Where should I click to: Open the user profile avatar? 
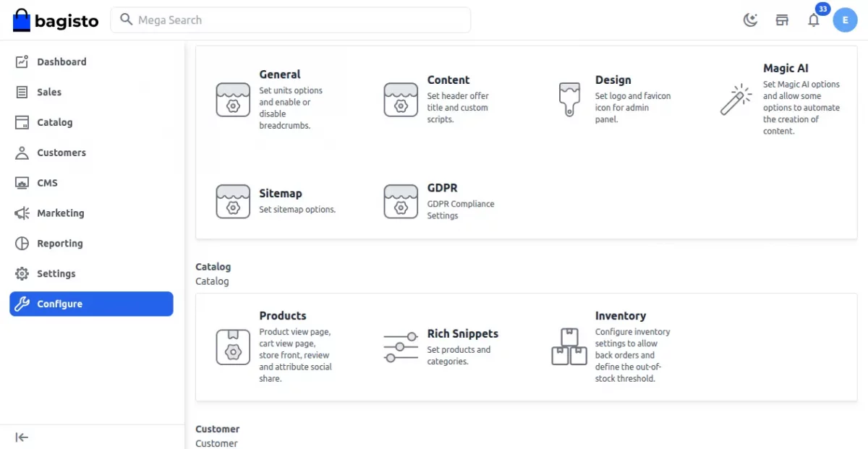click(845, 20)
